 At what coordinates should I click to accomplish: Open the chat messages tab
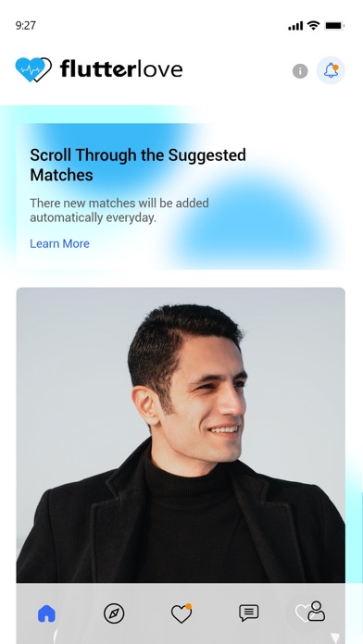click(249, 613)
